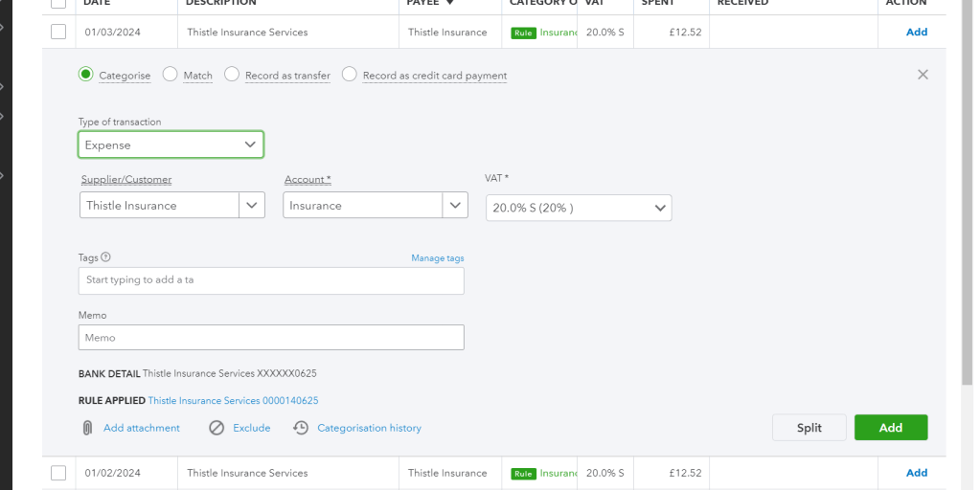Screen dimensions: 980x490
Task: Click the £12.52 amount in the 01/02/2024 row
Action: (685, 473)
